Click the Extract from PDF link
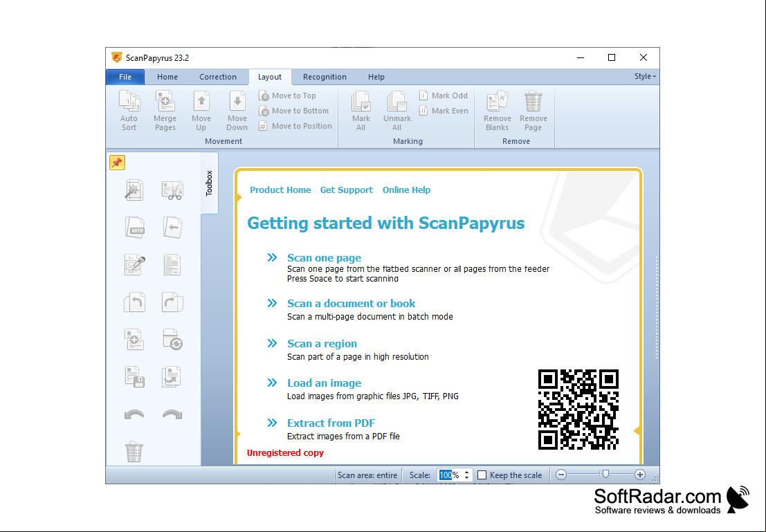The height and width of the screenshot is (532, 766). point(331,423)
